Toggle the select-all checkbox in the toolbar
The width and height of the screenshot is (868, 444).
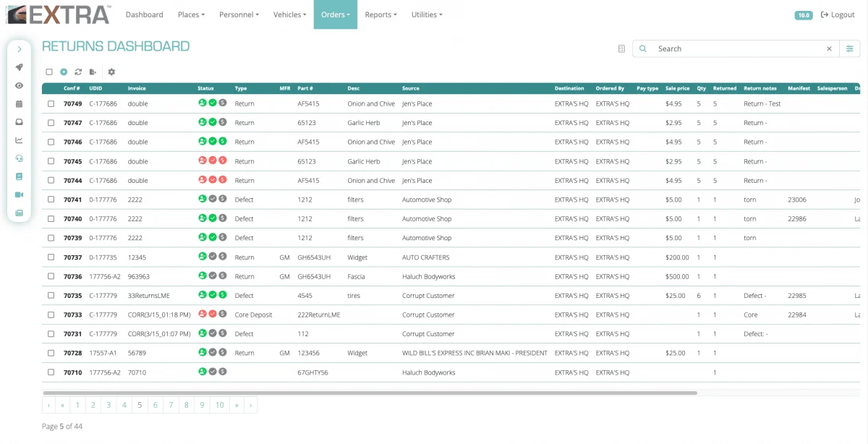(49, 72)
